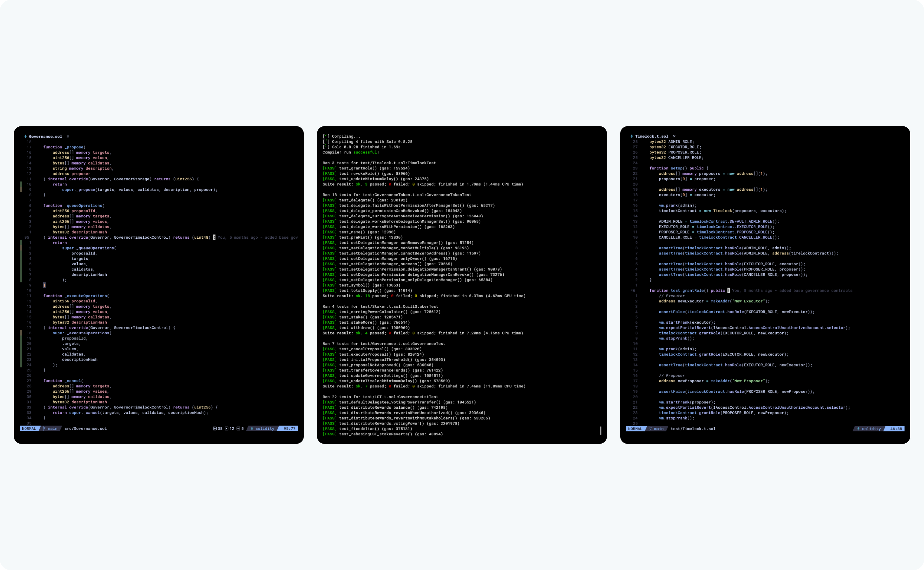Click git branch icon in Governance.sol statusline
Image resolution: width=924 pixels, height=570 pixels.
[x=44, y=428]
